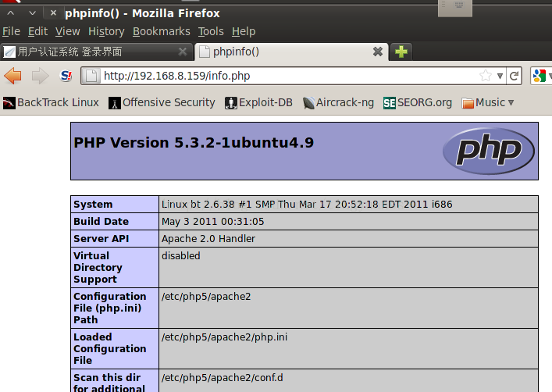Image resolution: width=552 pixels, height=392 pixels.
Task: Close the 用户认证系统 登录界面 tab
Action: point(183,52)
